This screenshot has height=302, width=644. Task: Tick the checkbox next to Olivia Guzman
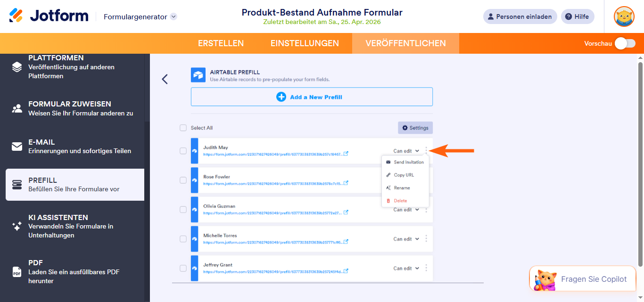click(x=183, y=210)
